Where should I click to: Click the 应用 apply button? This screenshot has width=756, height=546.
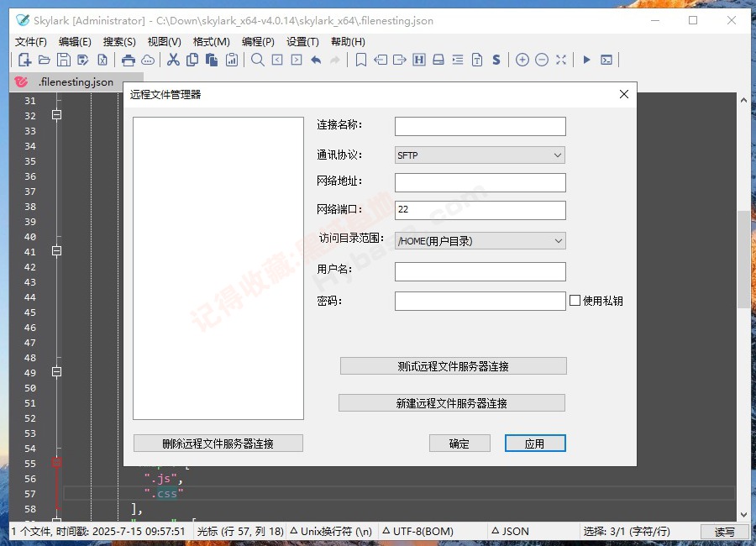pos(535,444)
